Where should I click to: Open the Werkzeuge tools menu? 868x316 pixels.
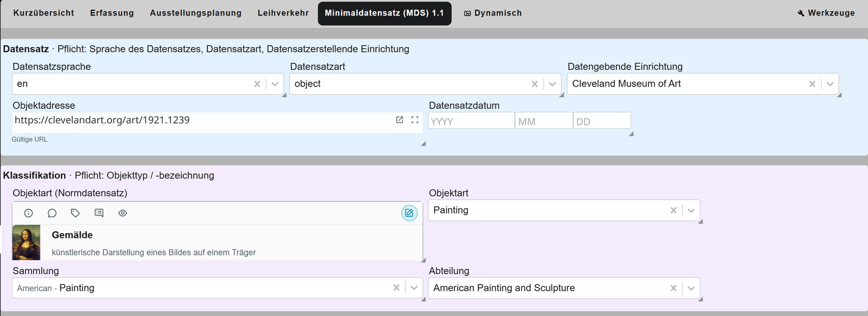coord(826,13)
